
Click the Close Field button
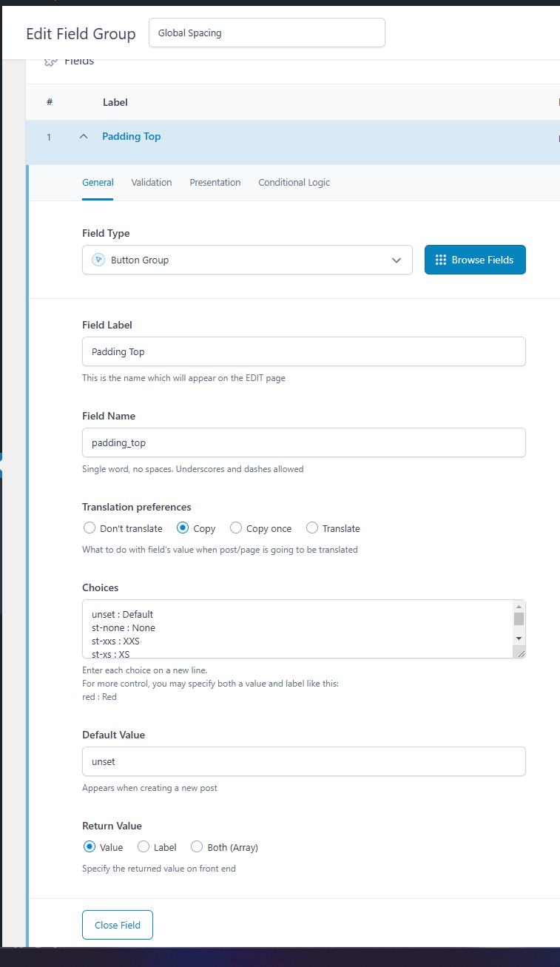pyautogui.click(x=118, y=925)
